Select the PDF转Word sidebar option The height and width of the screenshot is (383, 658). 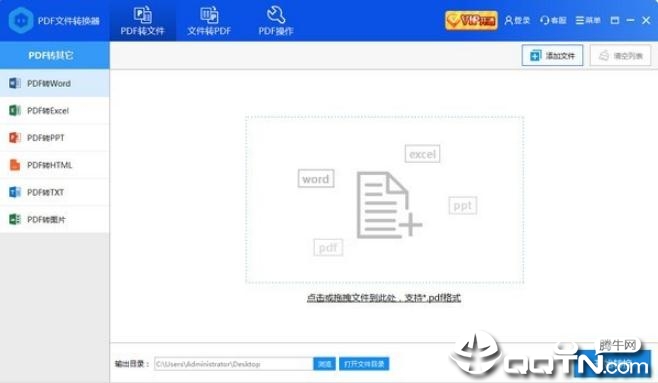[55, 83]
